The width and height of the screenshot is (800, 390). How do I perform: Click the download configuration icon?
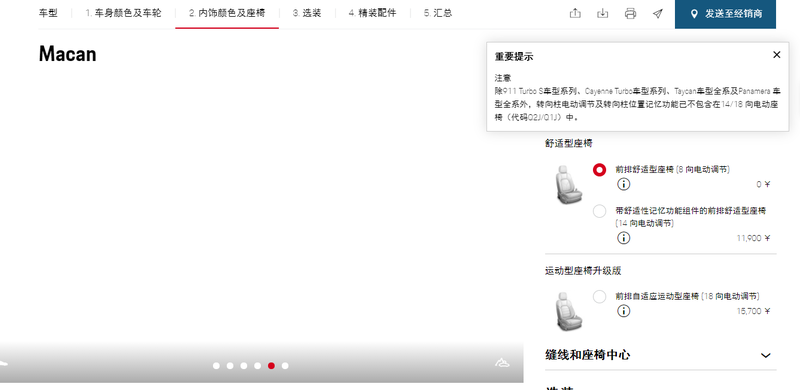pyautogui.click(x=603, y=13)
